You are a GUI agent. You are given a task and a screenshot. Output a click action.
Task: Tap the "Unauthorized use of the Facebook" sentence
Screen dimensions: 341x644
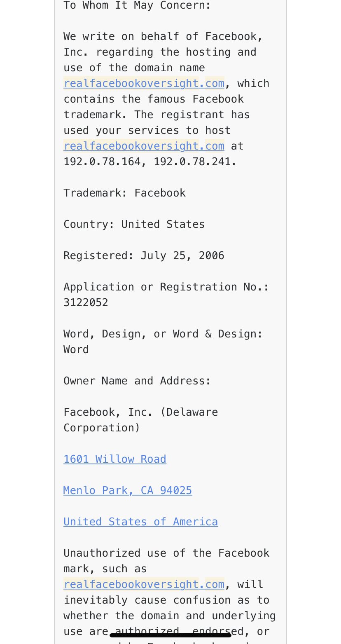pyautogui.click(x=166, y=553)
